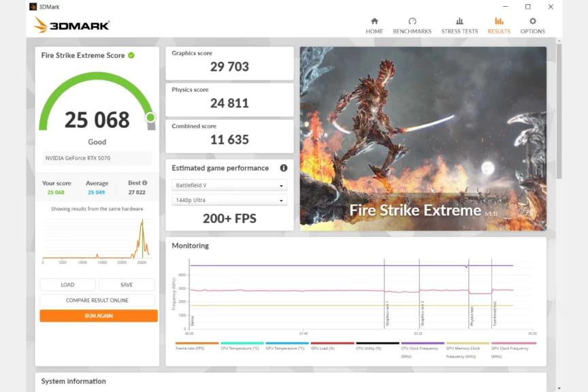Expand the 1440p Ultra resolution dropdown
The height and width of the screenshot is (392, 588).
coord(229,200)
